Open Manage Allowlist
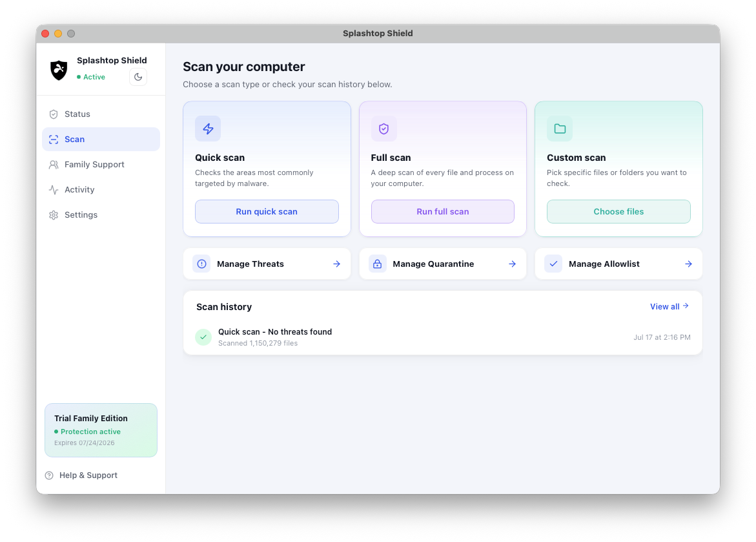The height and width of the screenshot is (542, 756). [618, 264]
